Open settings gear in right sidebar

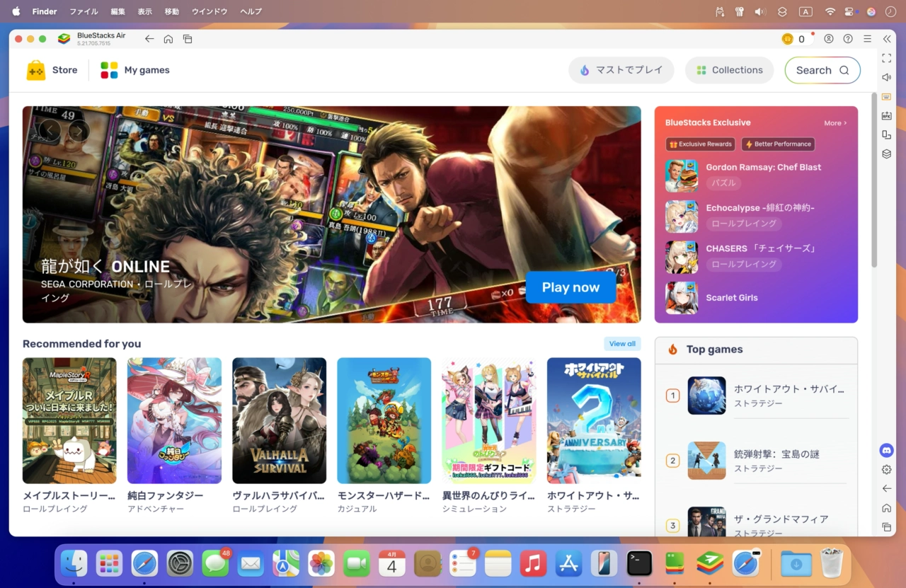tap(886, 470)
